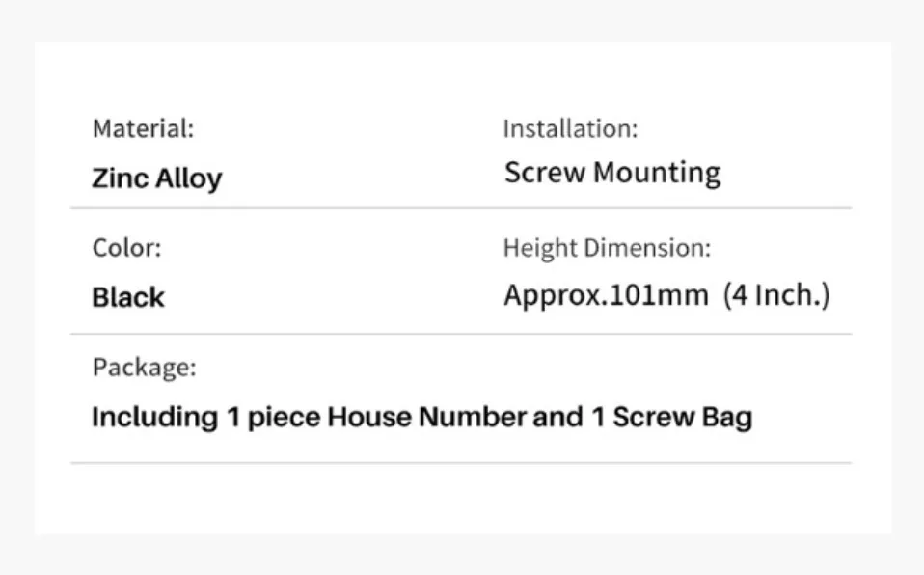This screenshot has width=924, height=575.
Task: Click the divider line below Black
Action: pos(460,335)
